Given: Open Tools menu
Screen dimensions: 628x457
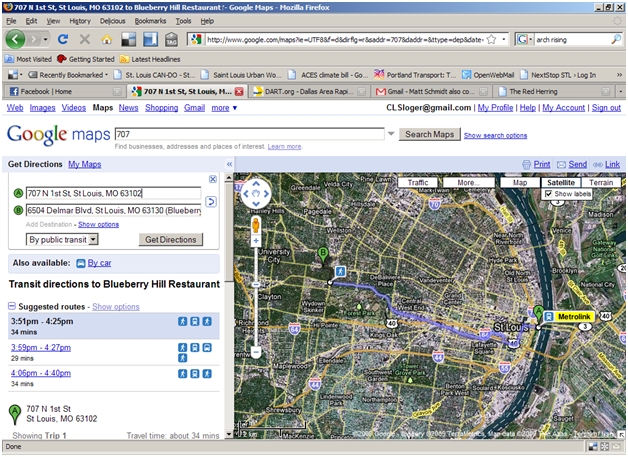Looking at the screenshot, I should (183, 21).
